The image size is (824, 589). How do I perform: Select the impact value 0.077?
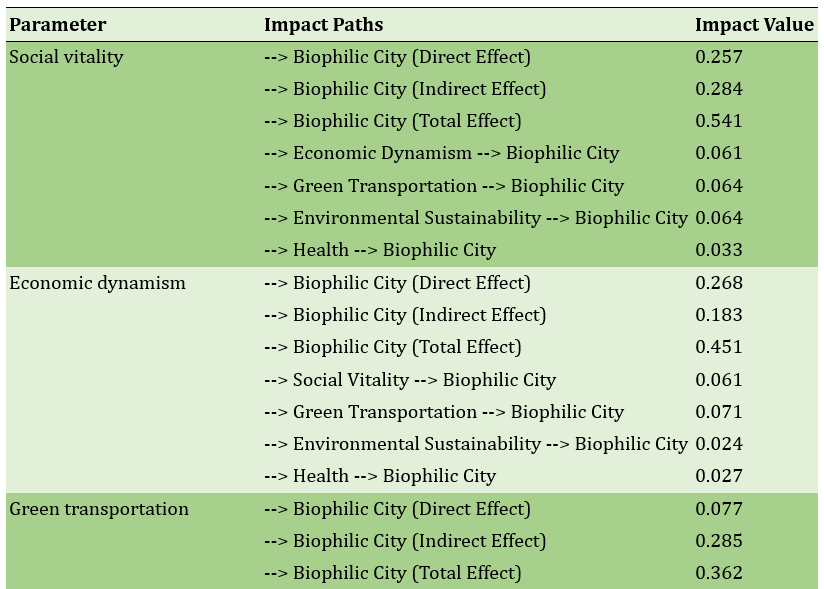tap(719, 509)
